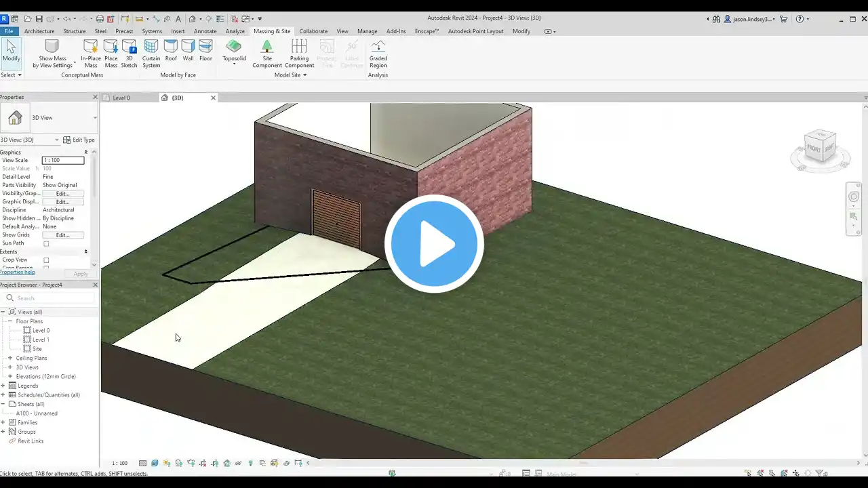Open the default 3D view house icon

point(192,19)
